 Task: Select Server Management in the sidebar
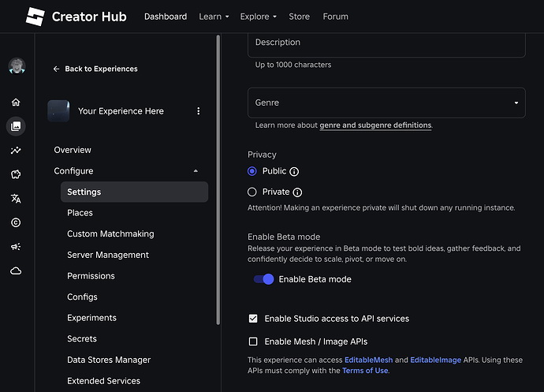[108, 255]
